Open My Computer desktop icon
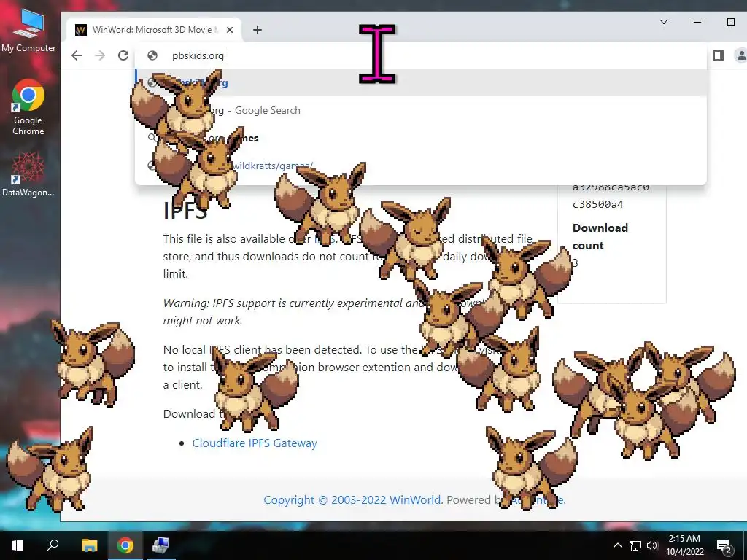 (x=28, y=31)
